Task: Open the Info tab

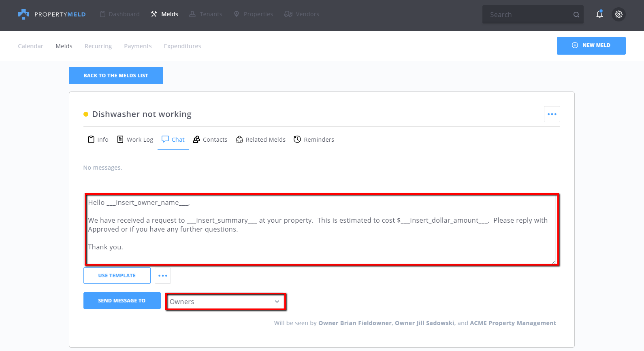Action: click(x=98, y=139)
